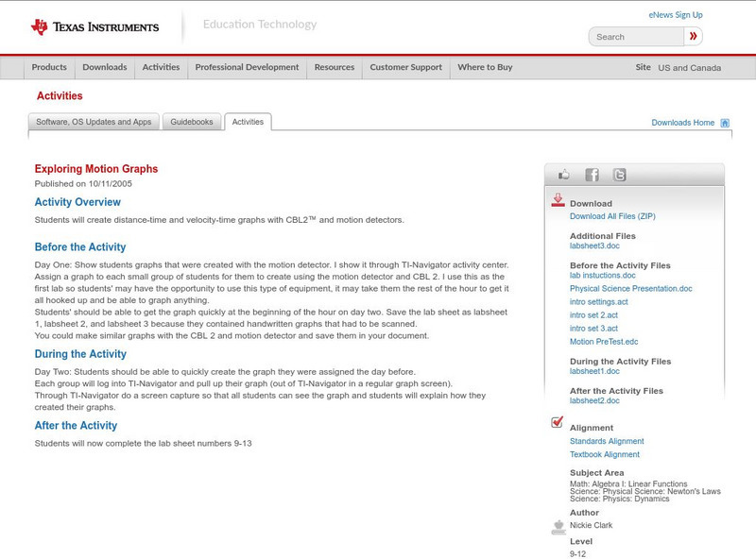This screenshot has height=559, width=756.
Task: Download intro set 3.act file
Action: [593, 329]
